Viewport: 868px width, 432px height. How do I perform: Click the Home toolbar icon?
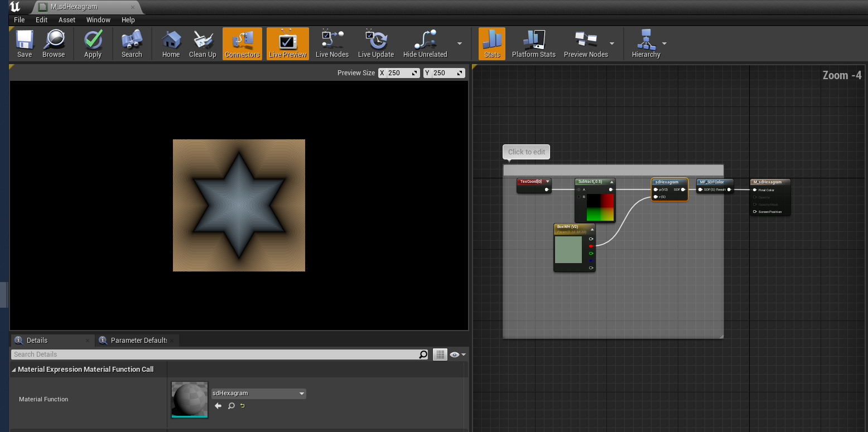pyautogui.click(x=170, y=43)
